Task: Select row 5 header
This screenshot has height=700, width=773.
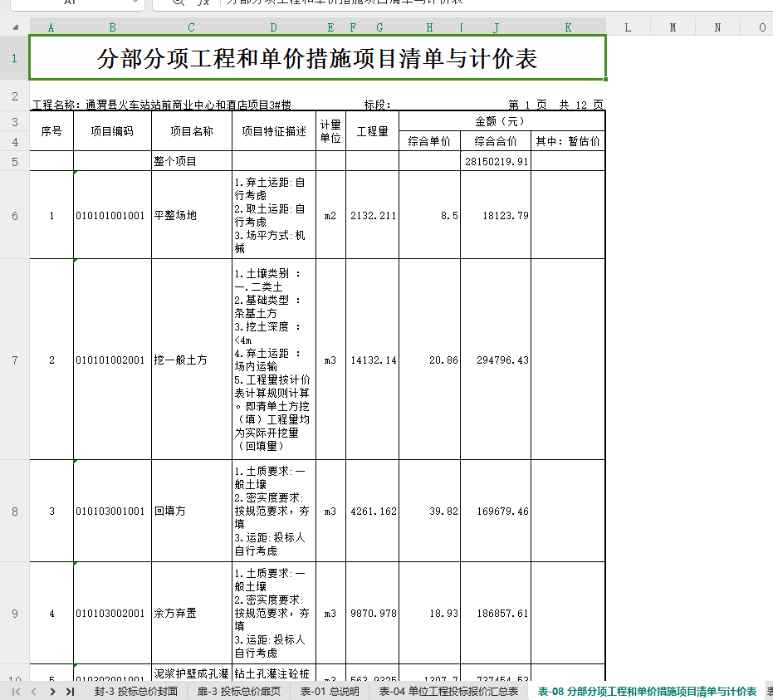Action: [14, 162]
